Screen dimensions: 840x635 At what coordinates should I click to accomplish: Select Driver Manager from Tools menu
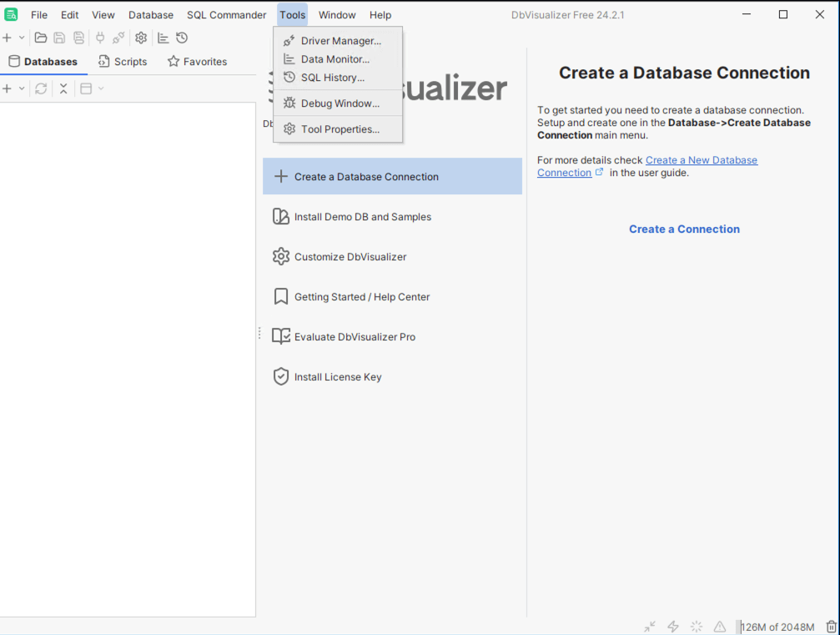tap(340, 41)
